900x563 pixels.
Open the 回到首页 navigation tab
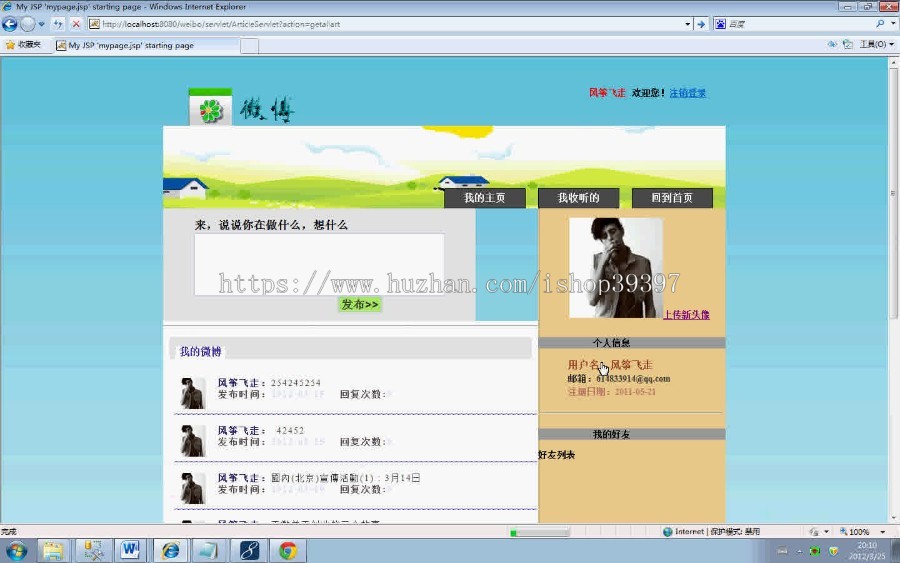click(x=672, y=198)
